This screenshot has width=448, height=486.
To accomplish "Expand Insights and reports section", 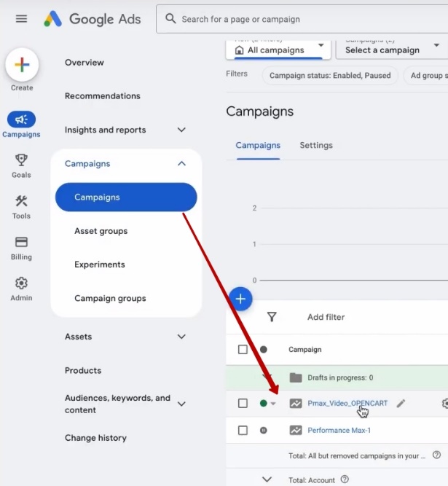I will (181, 130).
